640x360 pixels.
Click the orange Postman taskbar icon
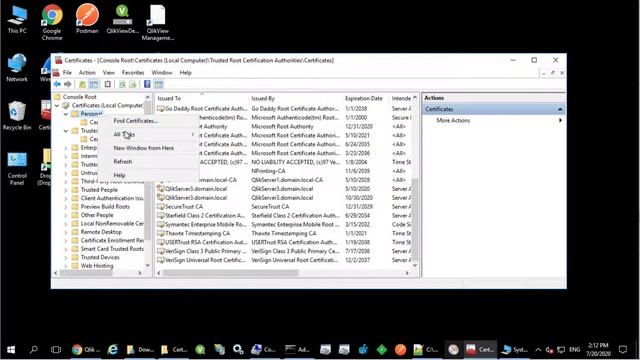[400, 349]
